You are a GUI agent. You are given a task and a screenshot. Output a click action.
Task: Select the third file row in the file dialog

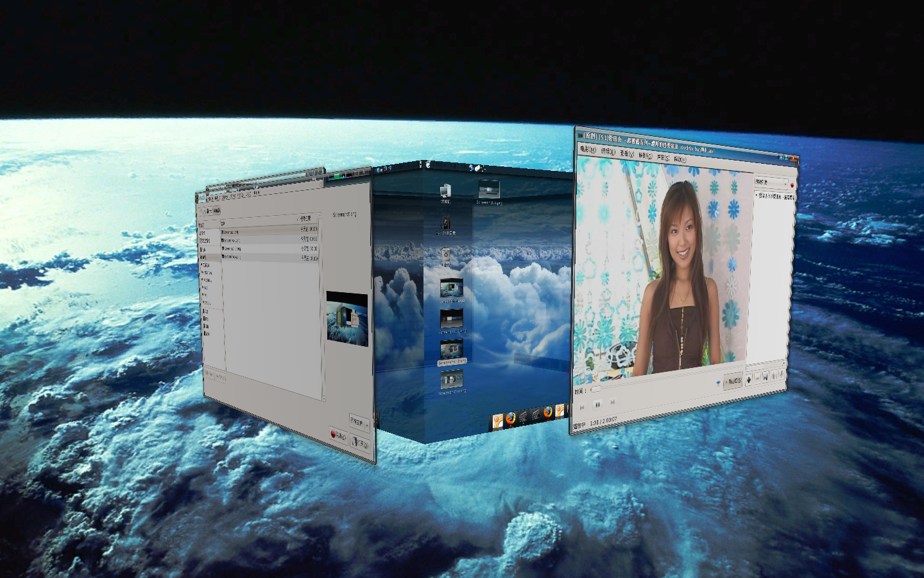[x=269, y=249]
